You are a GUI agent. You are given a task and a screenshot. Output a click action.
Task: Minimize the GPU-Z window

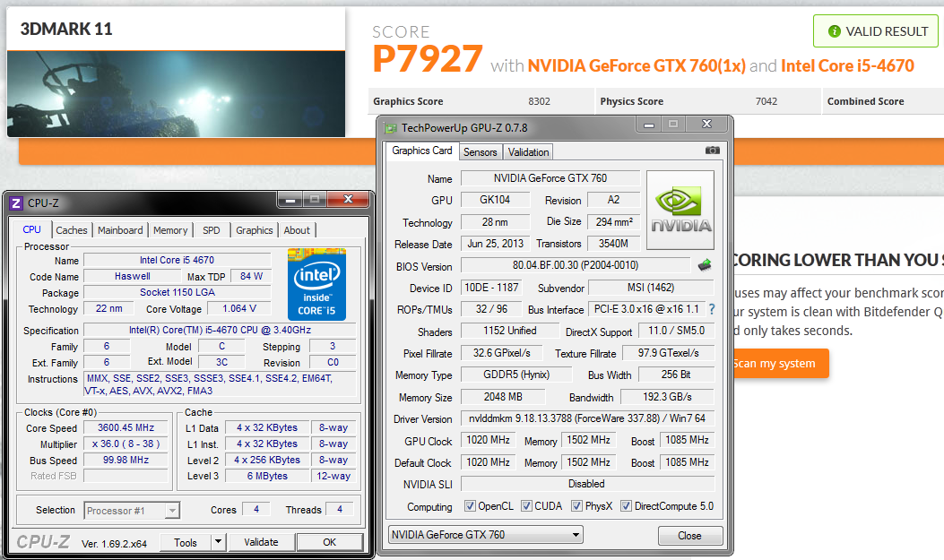[649, 125]
